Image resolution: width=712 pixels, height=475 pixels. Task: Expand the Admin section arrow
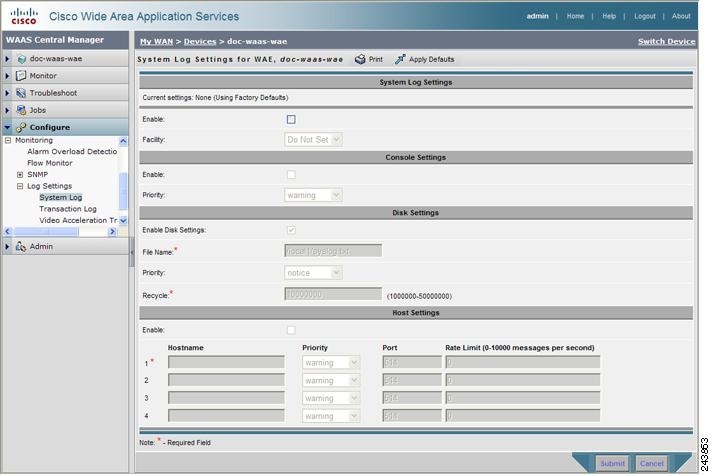[7, 247]
